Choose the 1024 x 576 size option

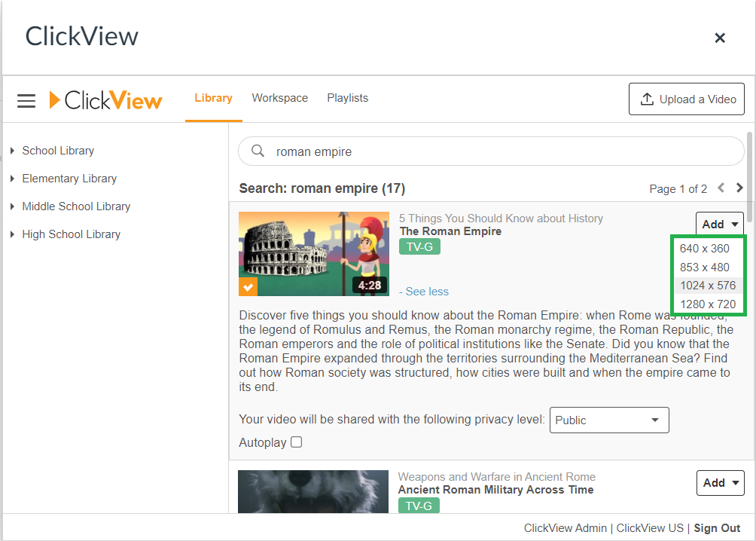click(708, 286)
